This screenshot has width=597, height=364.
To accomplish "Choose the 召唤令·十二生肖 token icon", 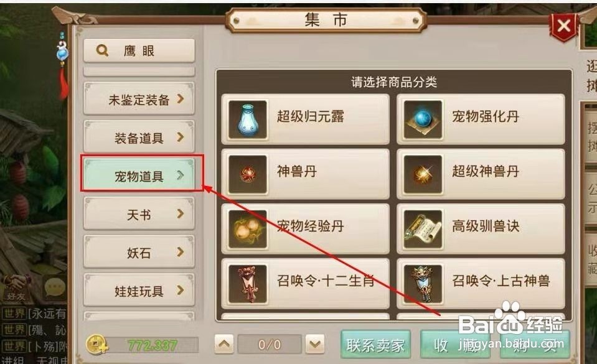I will pyautogui.click(x=248, y=284).
